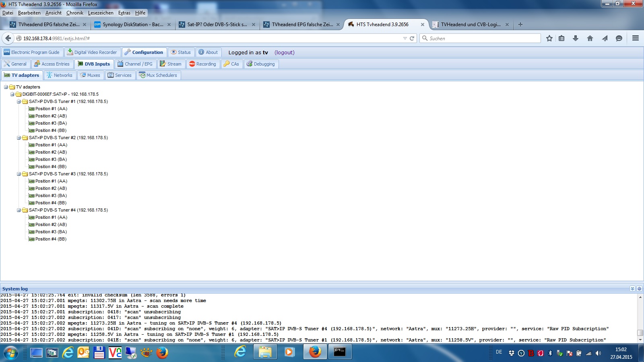Select Tuner #3 folder icon
Image resolution: width=644 pixels, height=362 pixels.
tap(25, 174)
